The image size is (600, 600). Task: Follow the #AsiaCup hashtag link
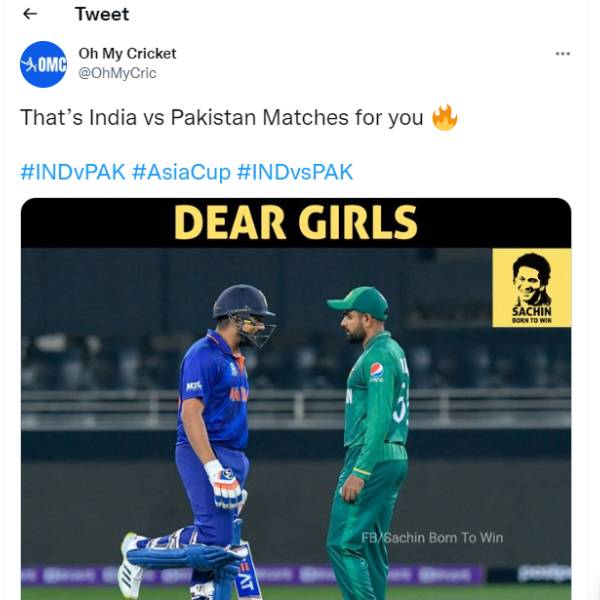(x=181, y=171)
